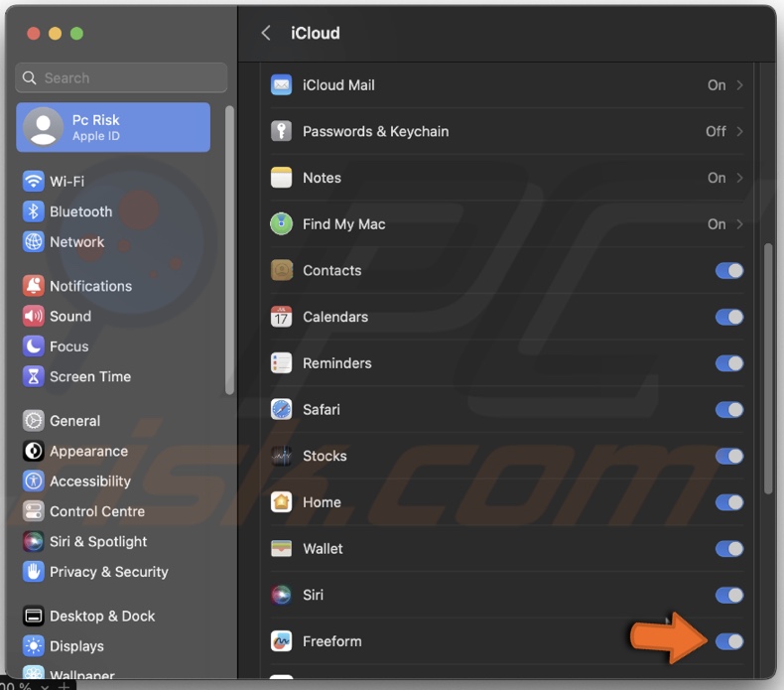Screen dimensions: 784x690
Task: Click the Siri & Spotlight sidebar icon
Action: [34, 541]
